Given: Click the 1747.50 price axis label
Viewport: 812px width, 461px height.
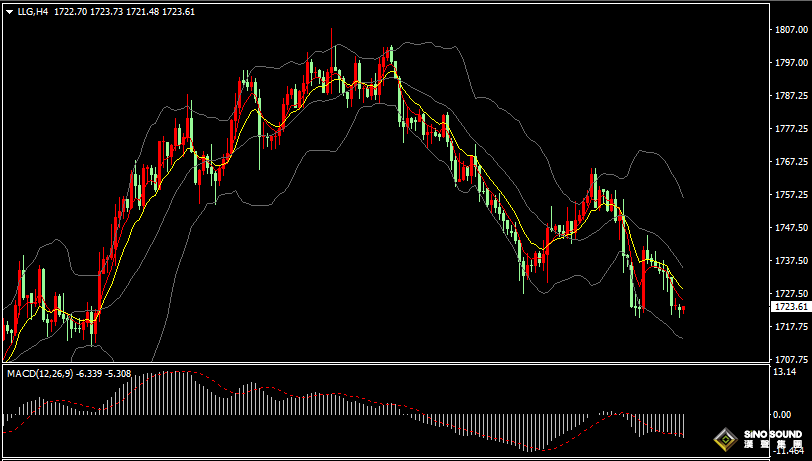Looking at the screenshot, I should pos(791,227).
